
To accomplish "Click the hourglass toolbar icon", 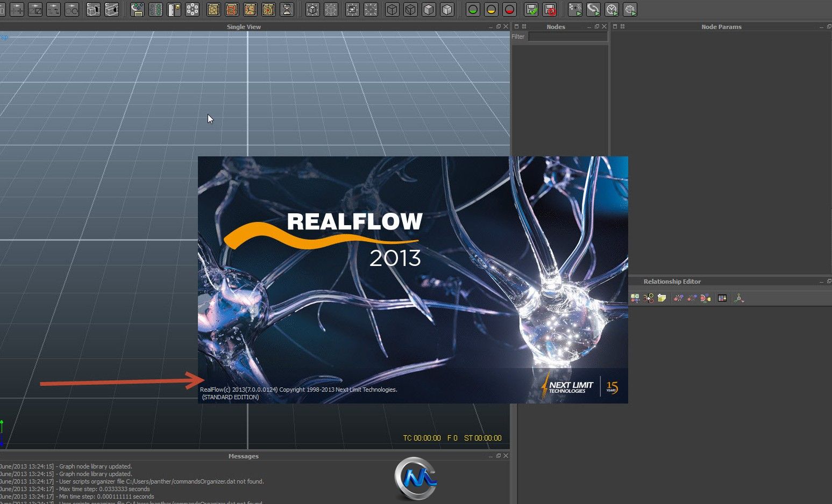I will tap(287, 9).
